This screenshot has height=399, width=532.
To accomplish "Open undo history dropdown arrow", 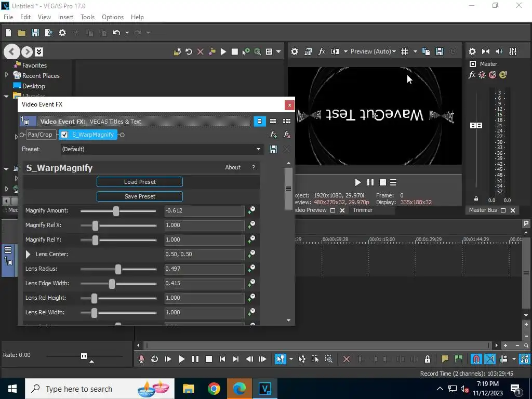I will (x=127, y=33).
